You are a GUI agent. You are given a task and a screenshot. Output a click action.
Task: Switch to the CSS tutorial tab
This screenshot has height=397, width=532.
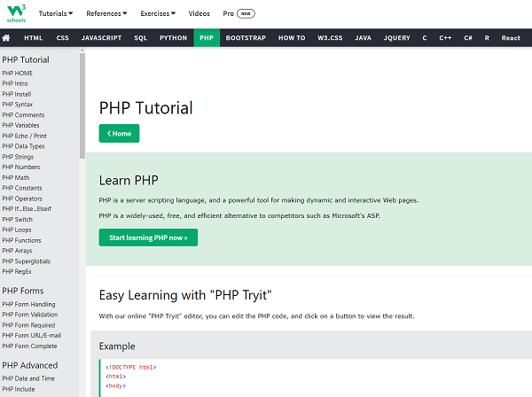[62, 38]
